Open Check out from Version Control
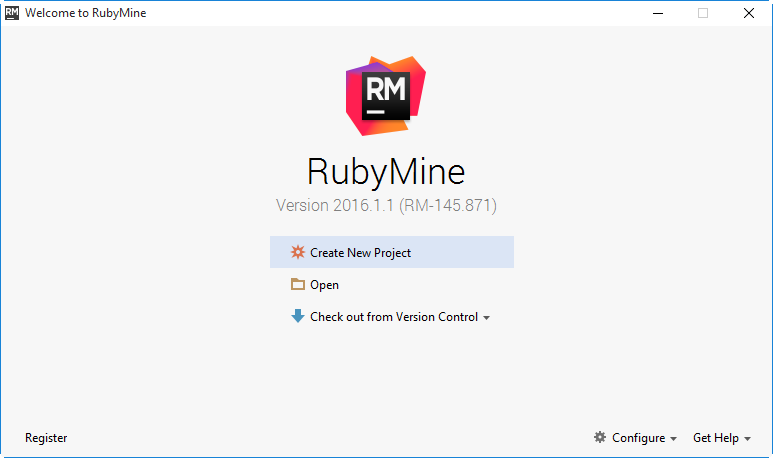Image resolution: width=773 pixels, height=458 pixels. 394,317
